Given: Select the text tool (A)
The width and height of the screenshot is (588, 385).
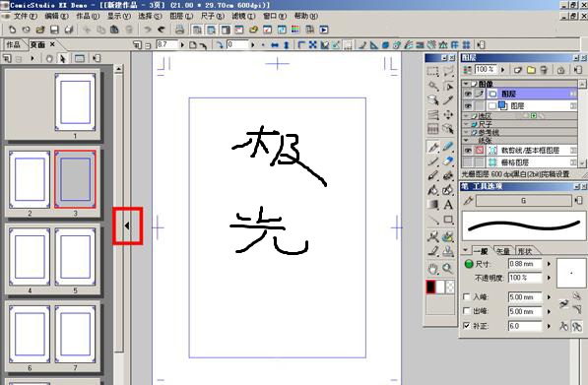Looking at the screenshot, I should coord(448,205).
